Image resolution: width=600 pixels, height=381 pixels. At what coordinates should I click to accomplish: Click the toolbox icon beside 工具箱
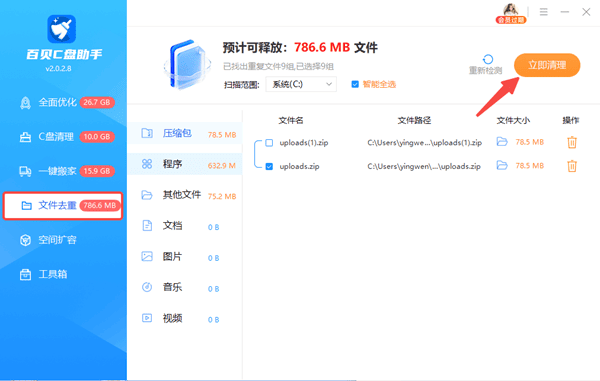pyautogui.click(x=25, y=275)
